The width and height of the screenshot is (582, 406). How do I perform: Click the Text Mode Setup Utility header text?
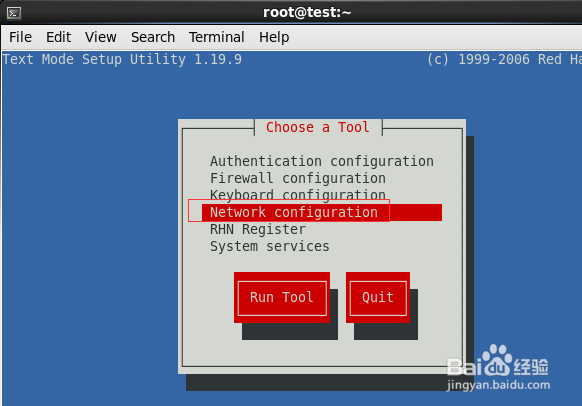click(x=122, y=59)
